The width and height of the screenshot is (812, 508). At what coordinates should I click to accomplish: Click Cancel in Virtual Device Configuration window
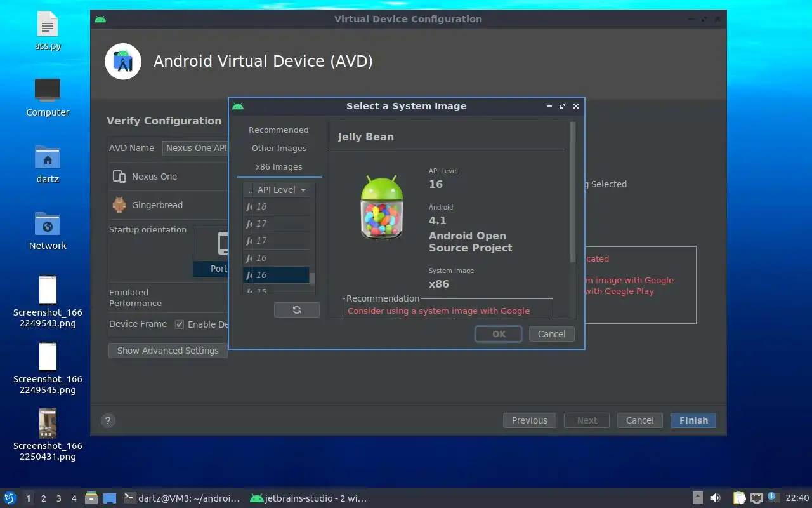pyautogui.click(x=639, y=420)
